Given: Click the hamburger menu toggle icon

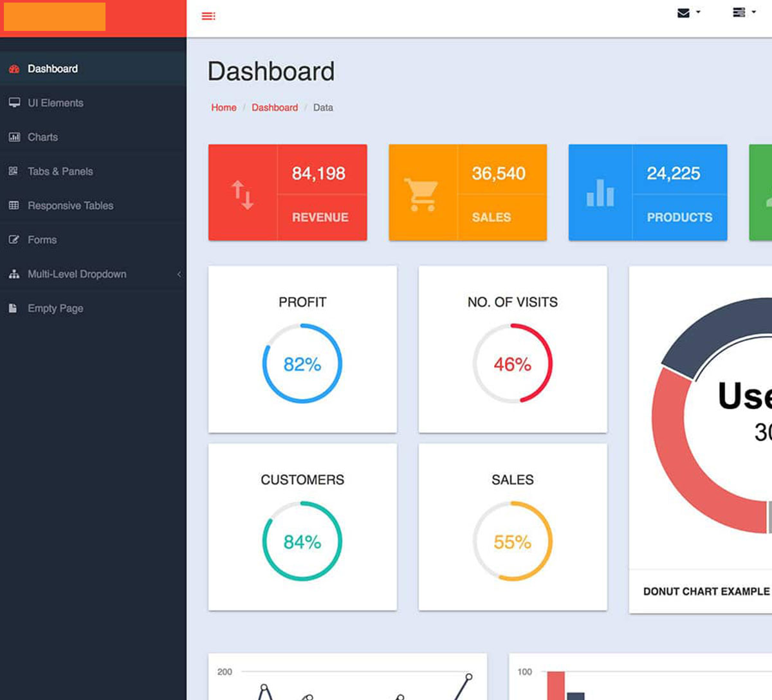Looking at the screenshot, I should [208, 16].
